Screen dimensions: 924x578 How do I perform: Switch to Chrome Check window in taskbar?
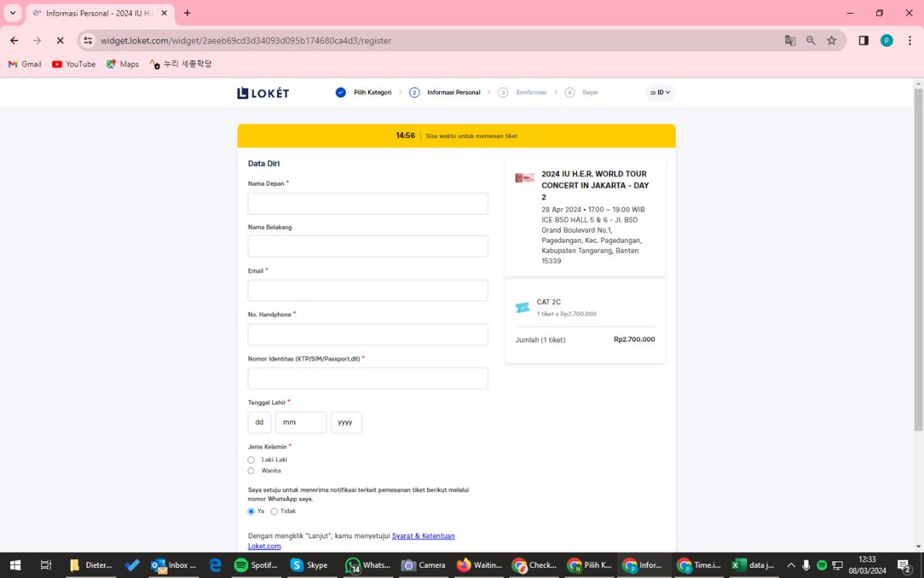534,565
